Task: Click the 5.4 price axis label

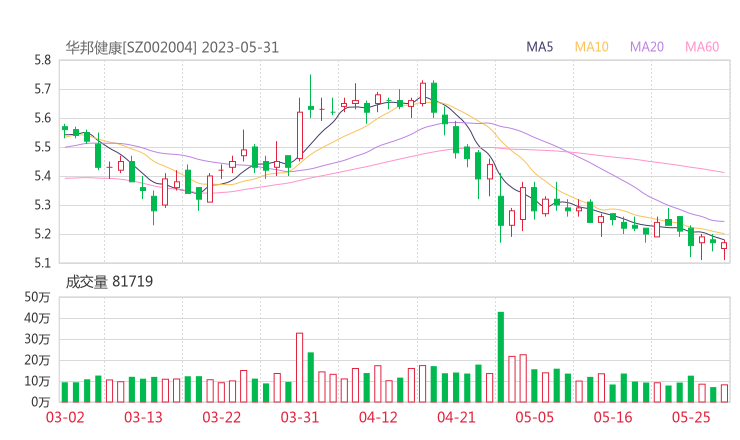Action: click(x=42, y=176)
